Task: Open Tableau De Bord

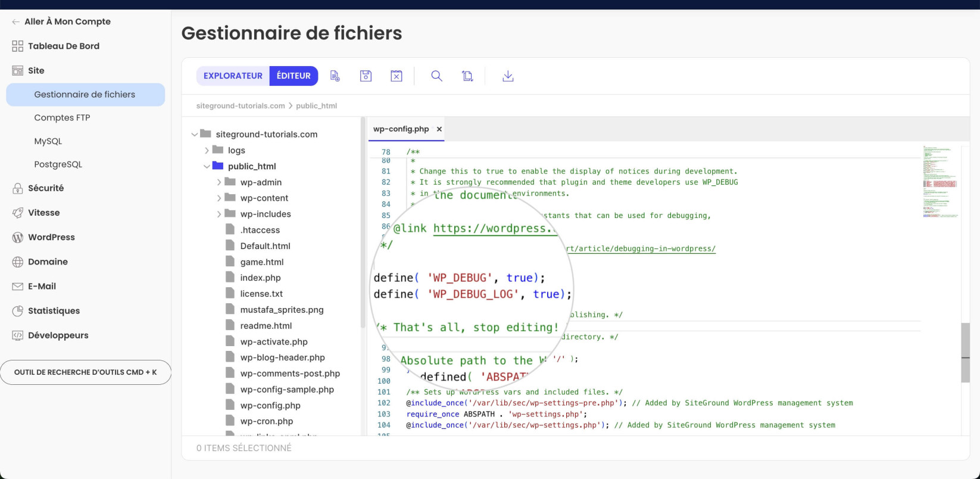Action: pyautogui.click(x=64, y=46)
